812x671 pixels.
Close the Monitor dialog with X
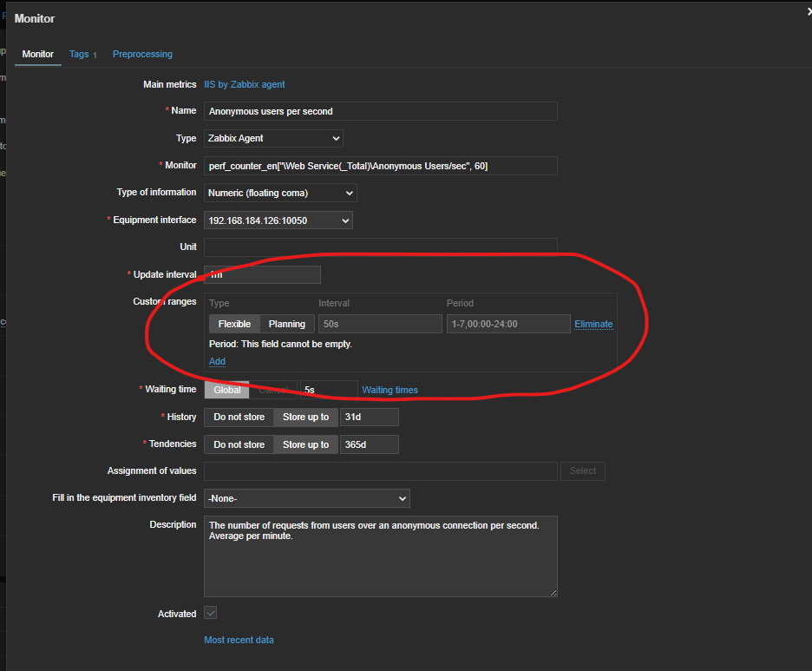pyautogui.click(x=808, y=10)
